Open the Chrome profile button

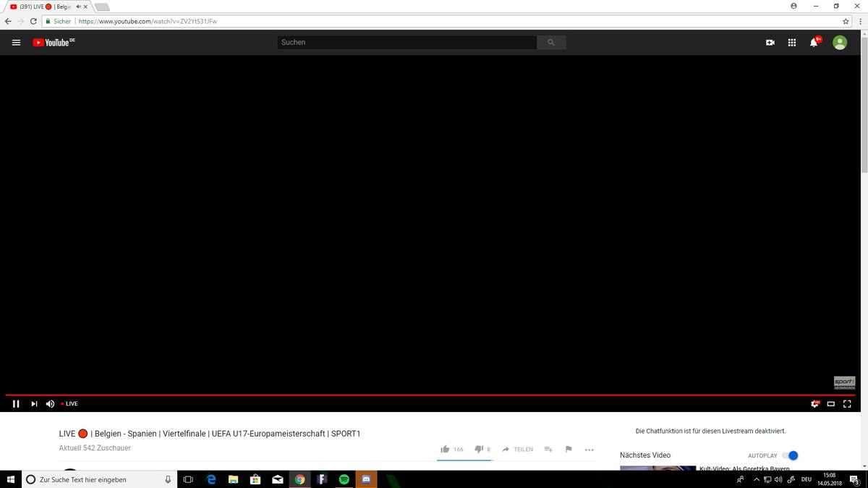click(793, 6)
